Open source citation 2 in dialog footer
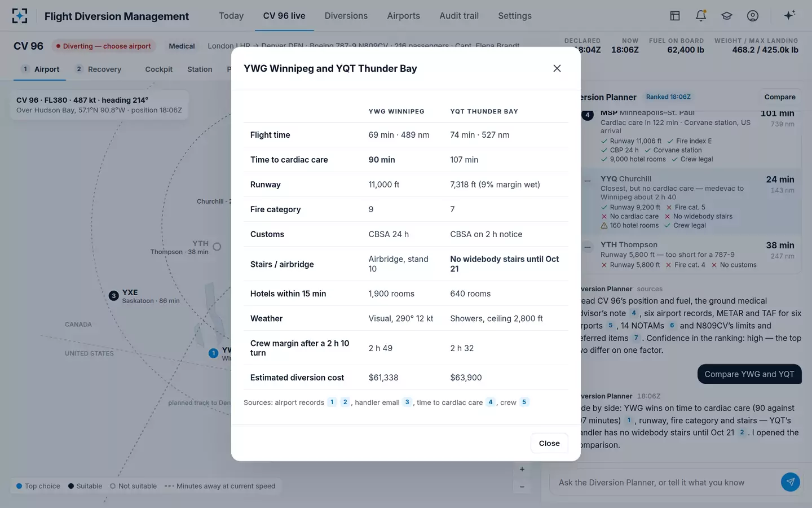This screenshot has height=508, width=812. click(345, 402)
